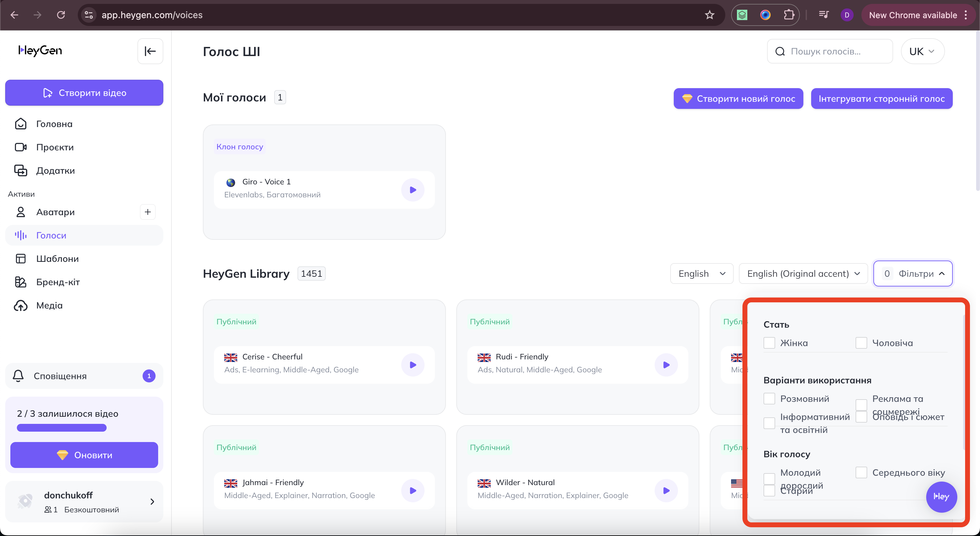
Task: Enable the Реклама та соцмережі filter
Action: (x=861, y=405)
